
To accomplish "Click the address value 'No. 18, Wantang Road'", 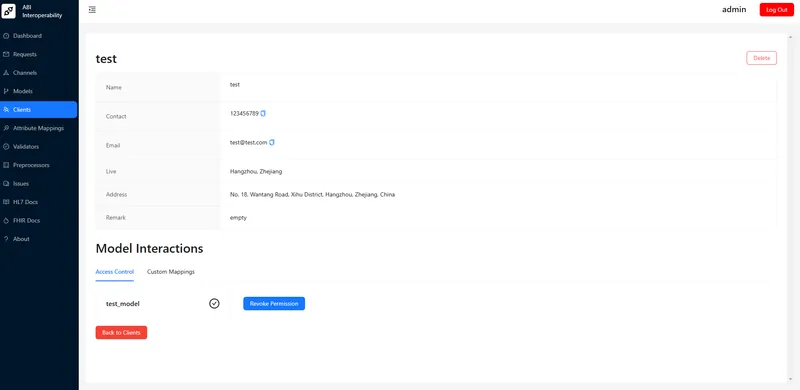I will [x=312, y=194].
